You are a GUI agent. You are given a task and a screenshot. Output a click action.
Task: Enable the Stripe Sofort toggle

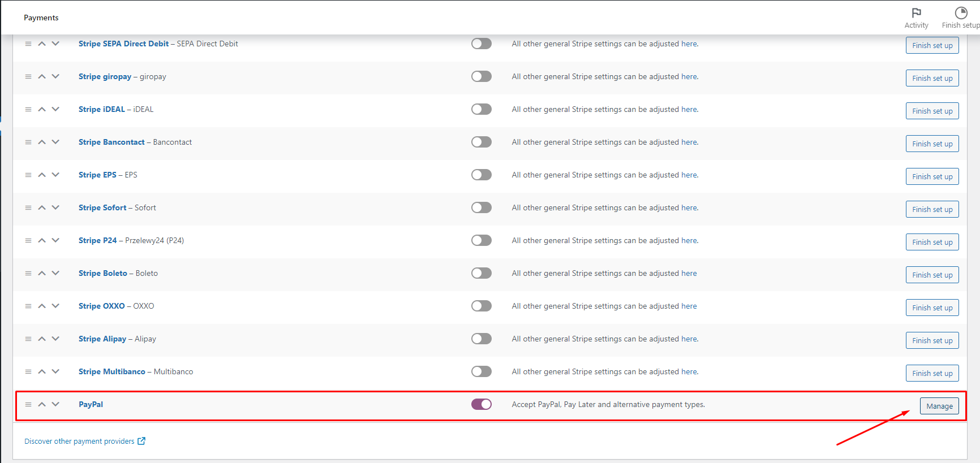482,207
